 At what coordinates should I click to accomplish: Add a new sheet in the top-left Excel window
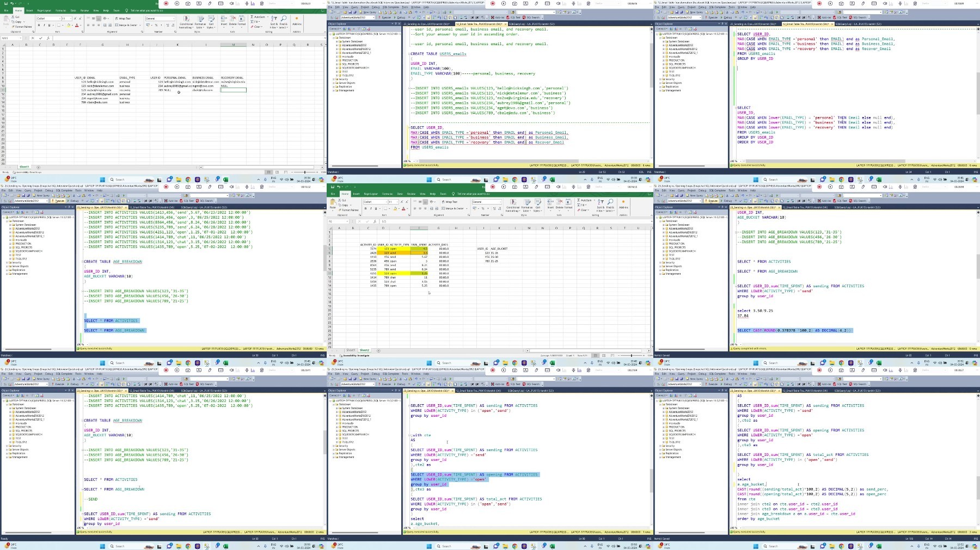point(38,167)
